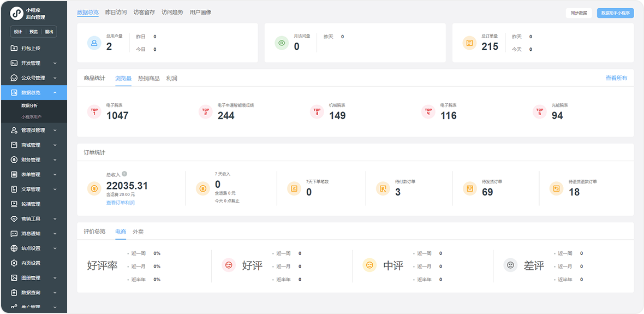Open the 查看订单利润 link

click(120, 203)
